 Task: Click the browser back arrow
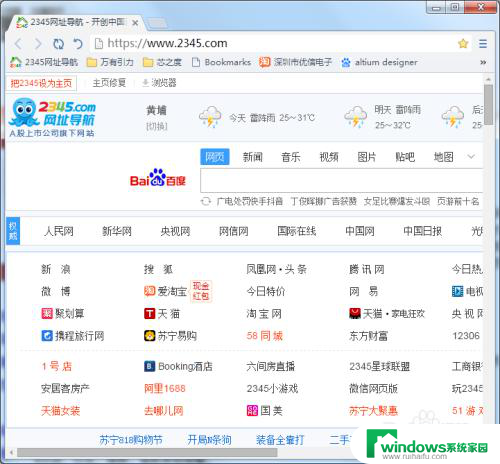[19, 44]
